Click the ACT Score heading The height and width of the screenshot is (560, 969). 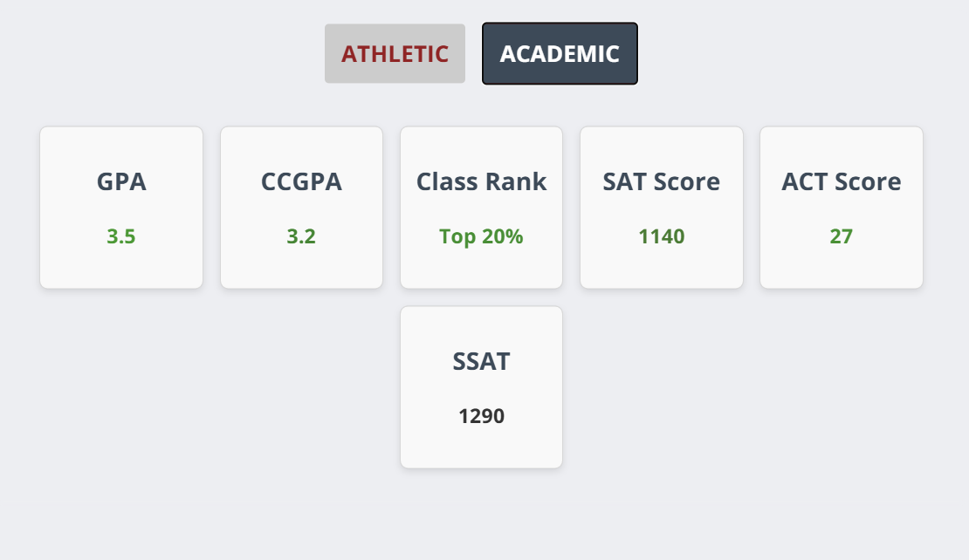pyautogui.click(x=841, y=182)
